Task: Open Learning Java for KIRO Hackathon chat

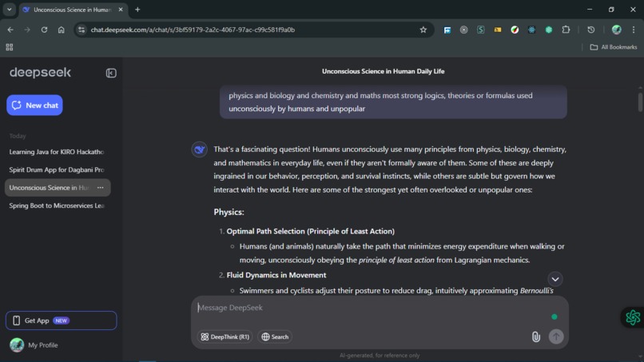Action: click(x=58, y=152)
